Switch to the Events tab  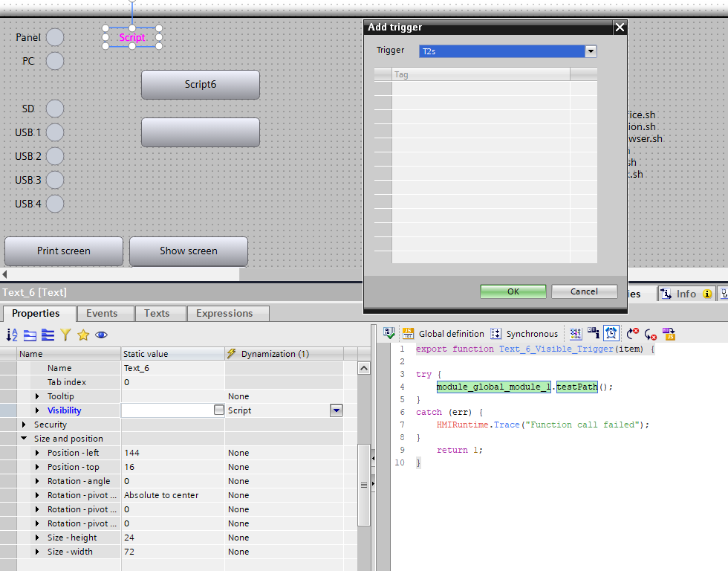tap(102, 313)
